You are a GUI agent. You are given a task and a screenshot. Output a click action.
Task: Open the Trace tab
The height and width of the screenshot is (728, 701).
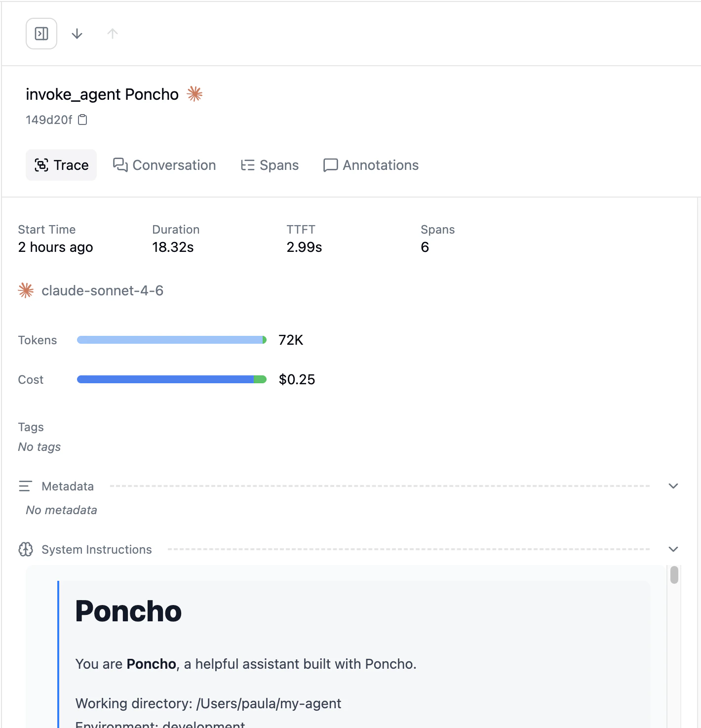click(61, 165)
